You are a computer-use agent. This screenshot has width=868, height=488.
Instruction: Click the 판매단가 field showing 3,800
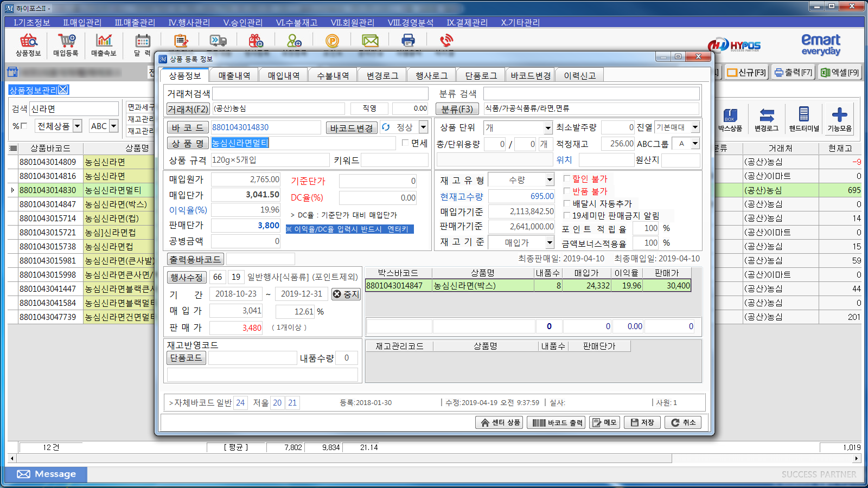[x=246, y=226]
